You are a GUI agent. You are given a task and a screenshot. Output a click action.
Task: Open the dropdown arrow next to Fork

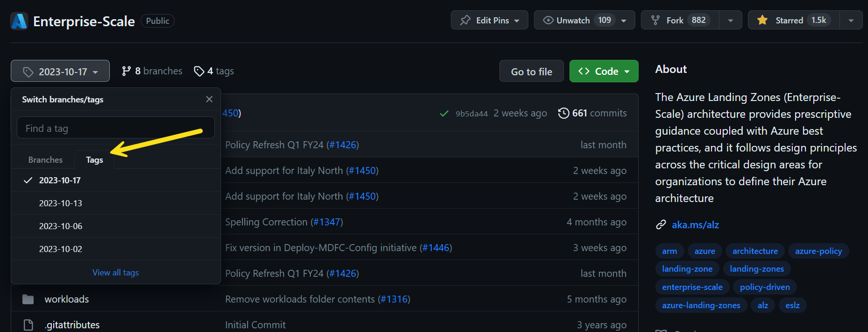point(731,21)
